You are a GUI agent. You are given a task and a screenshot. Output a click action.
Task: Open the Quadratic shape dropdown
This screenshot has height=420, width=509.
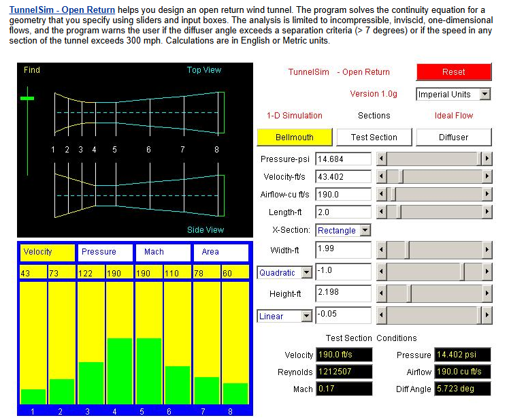point(306,273)
